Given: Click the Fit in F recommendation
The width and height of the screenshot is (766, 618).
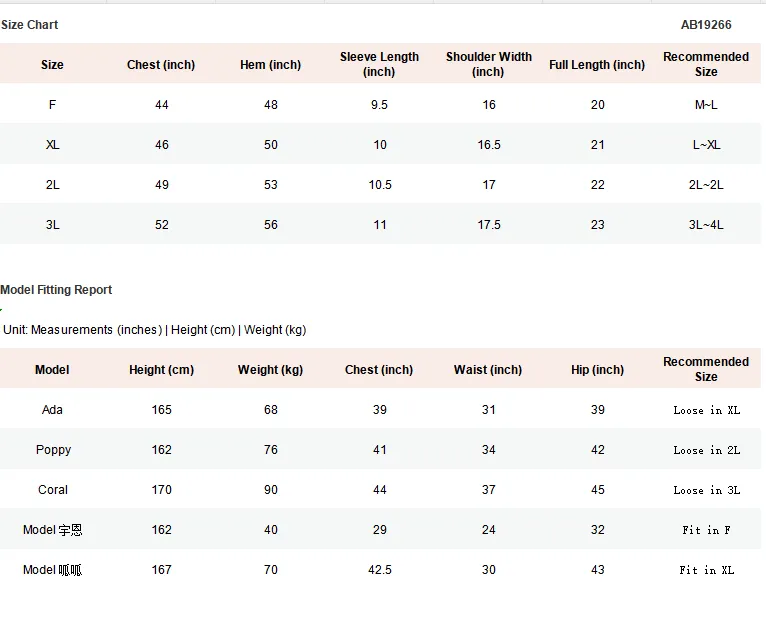Looking at the screenshot, I should pos(706,530).
